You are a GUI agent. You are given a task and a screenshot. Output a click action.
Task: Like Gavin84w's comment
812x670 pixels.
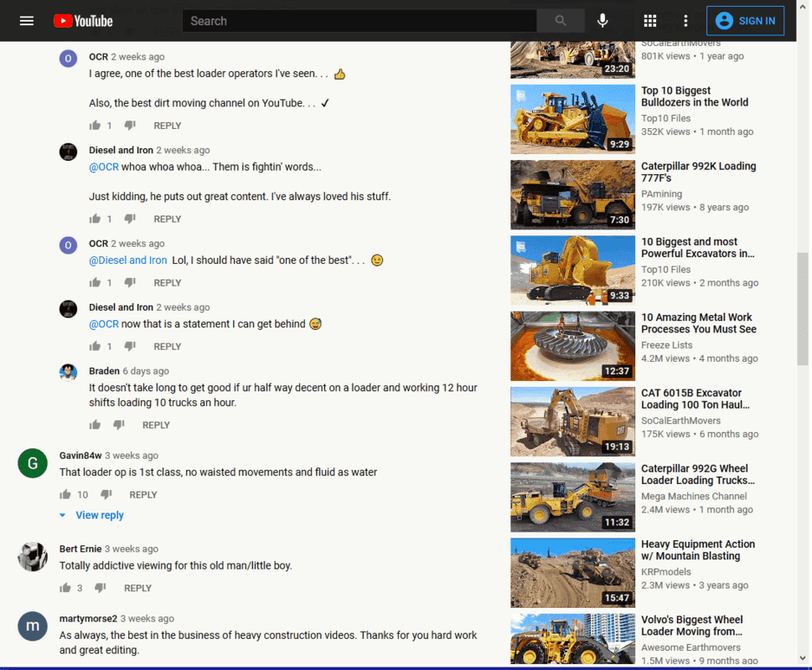[x=65, y=495]
